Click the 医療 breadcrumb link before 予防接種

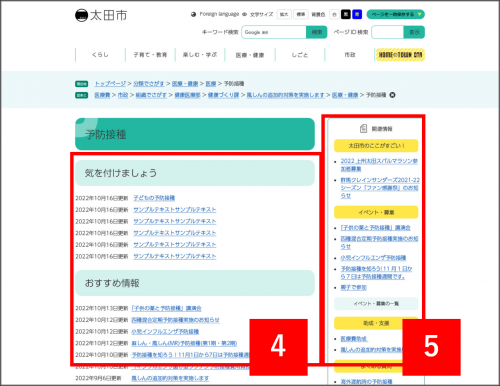click(211, 83)
